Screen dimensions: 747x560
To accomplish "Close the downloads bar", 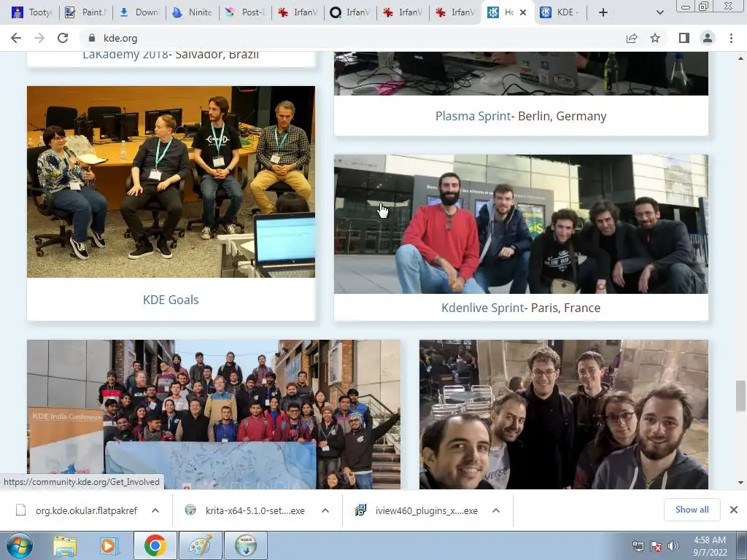I will coord(734,510).
